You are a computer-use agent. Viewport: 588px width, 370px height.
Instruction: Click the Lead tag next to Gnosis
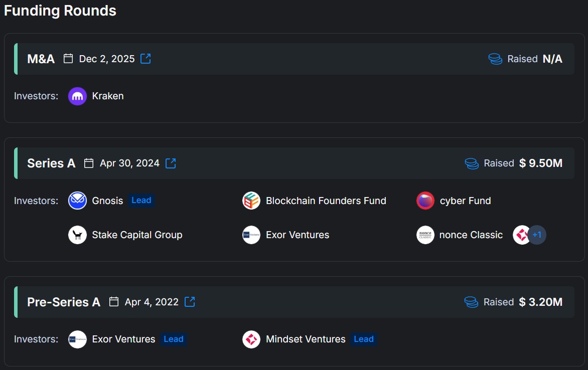141,201
